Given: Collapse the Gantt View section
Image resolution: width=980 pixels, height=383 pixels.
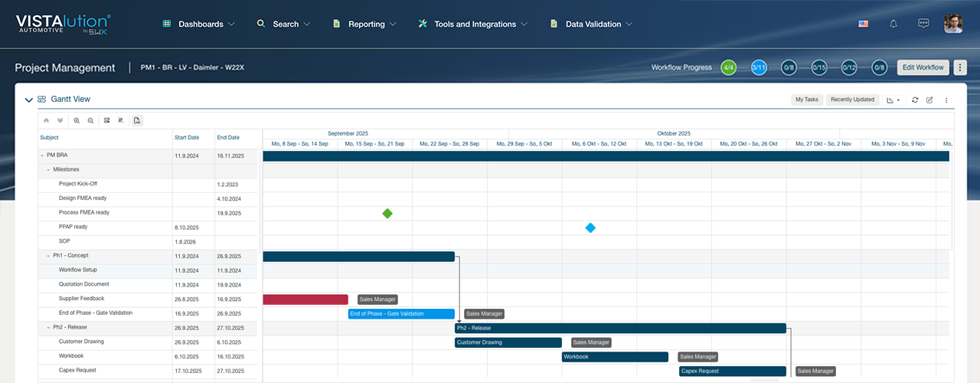Looking at the screenshot, I should point(29,100).
